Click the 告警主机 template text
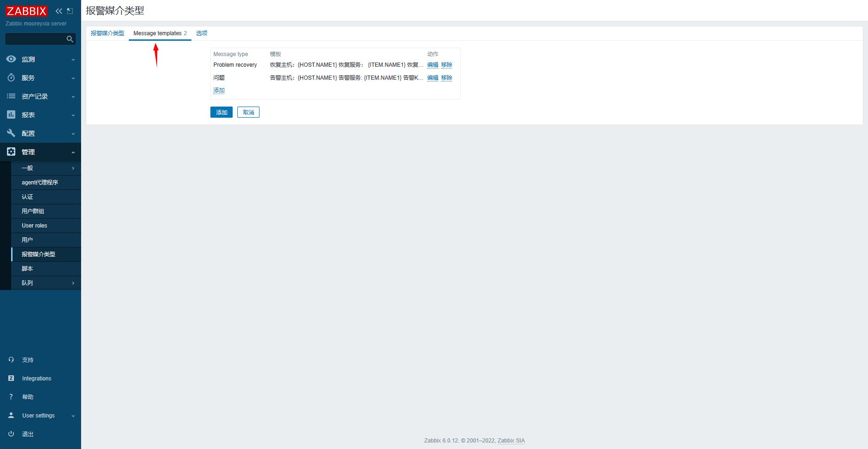Viewport: 868px width, 449px height. pyautogui.click(x=347, y=78)
